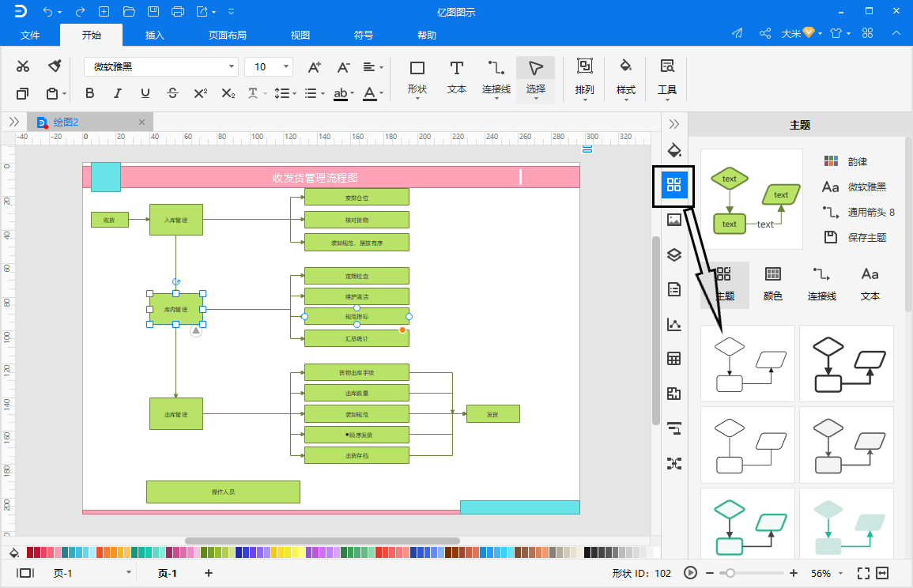
Task: Toggle subscript formatting
Action: [x=228, y=93]
